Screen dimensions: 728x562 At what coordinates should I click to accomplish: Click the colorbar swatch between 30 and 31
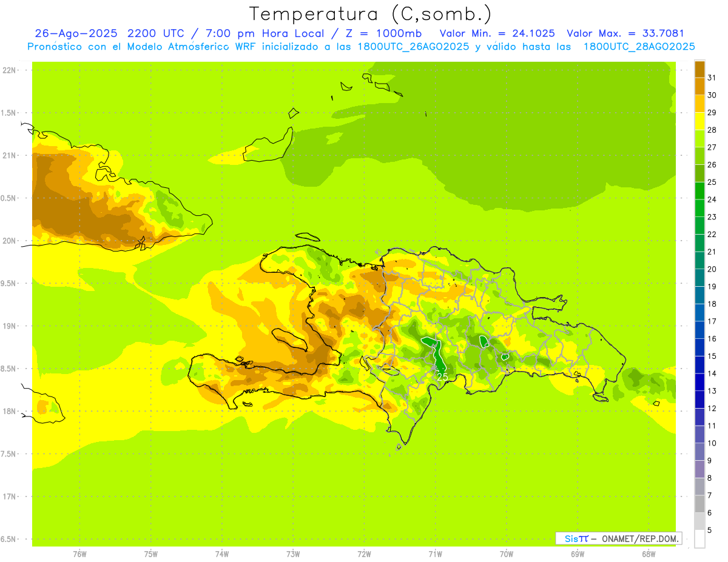click(x=699, y=86)
